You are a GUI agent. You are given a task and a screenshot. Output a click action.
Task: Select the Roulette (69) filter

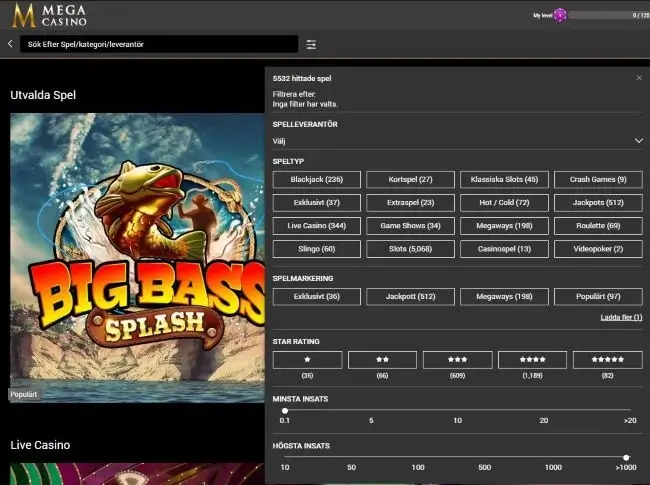[598, 226]
